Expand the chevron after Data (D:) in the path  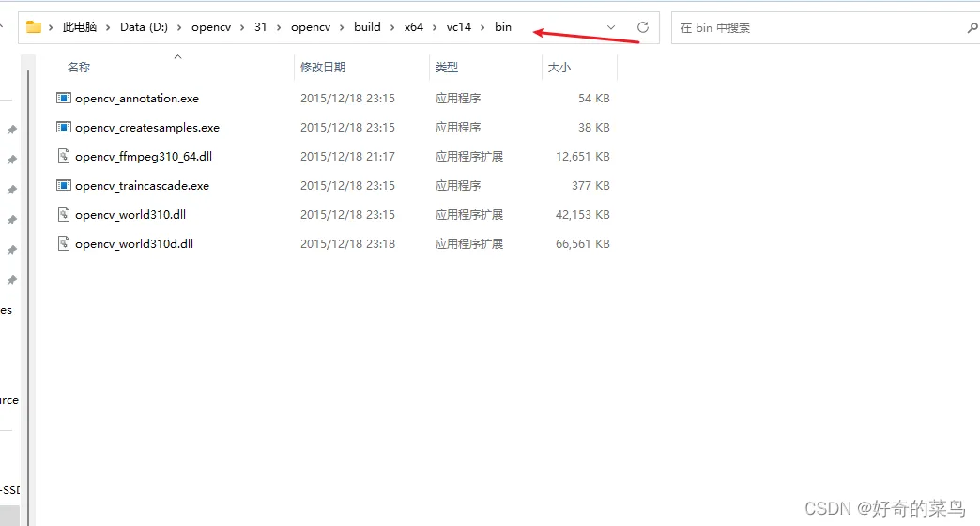[x=179, y=27]
